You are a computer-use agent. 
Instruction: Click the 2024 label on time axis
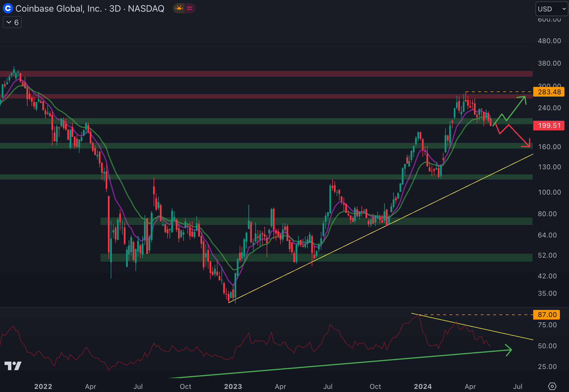click(x=422, y=386)
